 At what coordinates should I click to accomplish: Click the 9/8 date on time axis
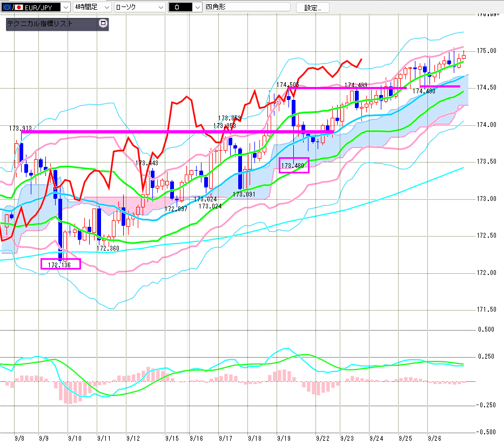coord(19,439)
